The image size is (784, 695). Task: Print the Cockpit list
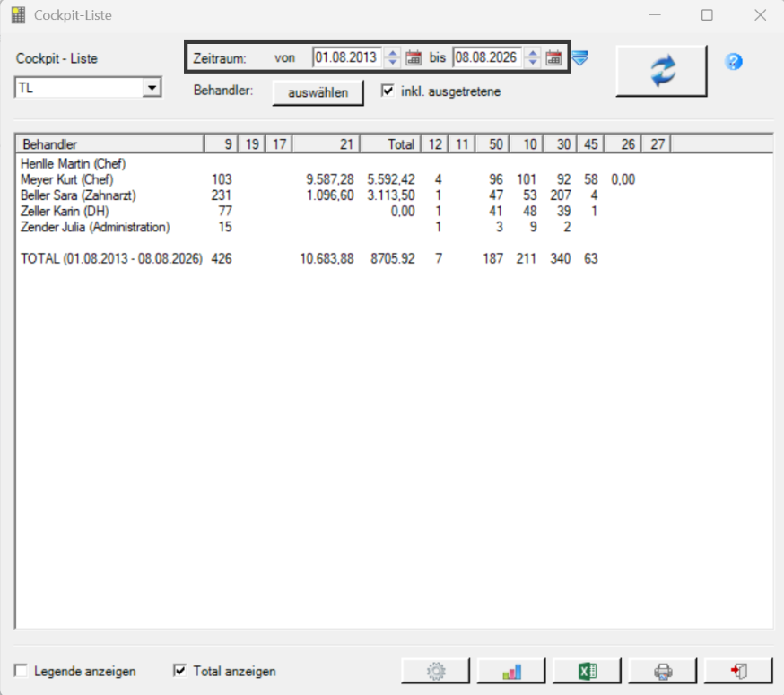(x=663, y=671)
